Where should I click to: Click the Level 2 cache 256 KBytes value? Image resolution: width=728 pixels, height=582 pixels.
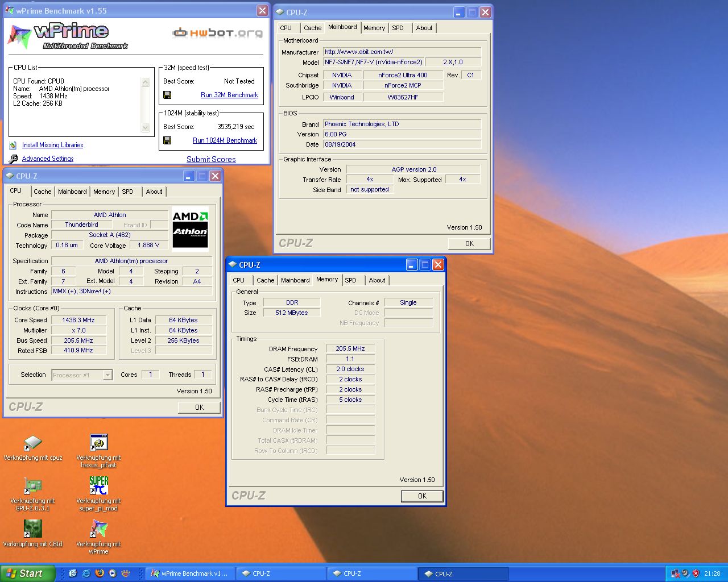point(183,341)
